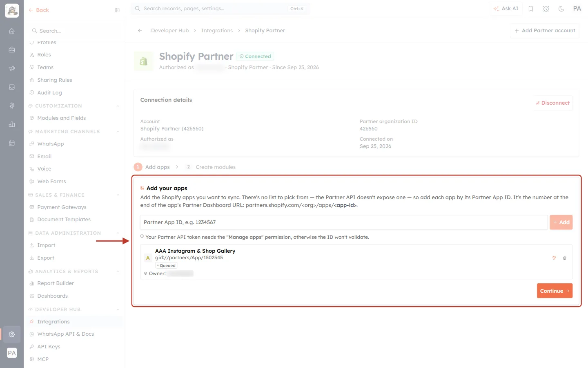The image size is (588, 368).
Task: Open the inbox icon in left rail
Action: pyautogui.click(x=12, y=87)
